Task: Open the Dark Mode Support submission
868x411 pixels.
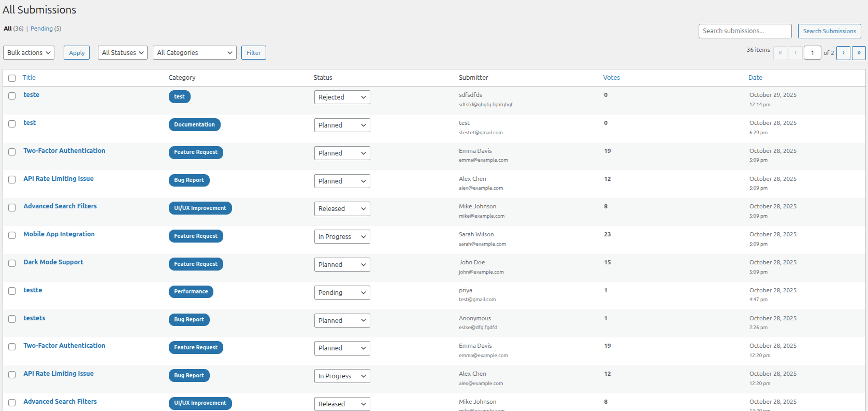Action: [53, 262]
